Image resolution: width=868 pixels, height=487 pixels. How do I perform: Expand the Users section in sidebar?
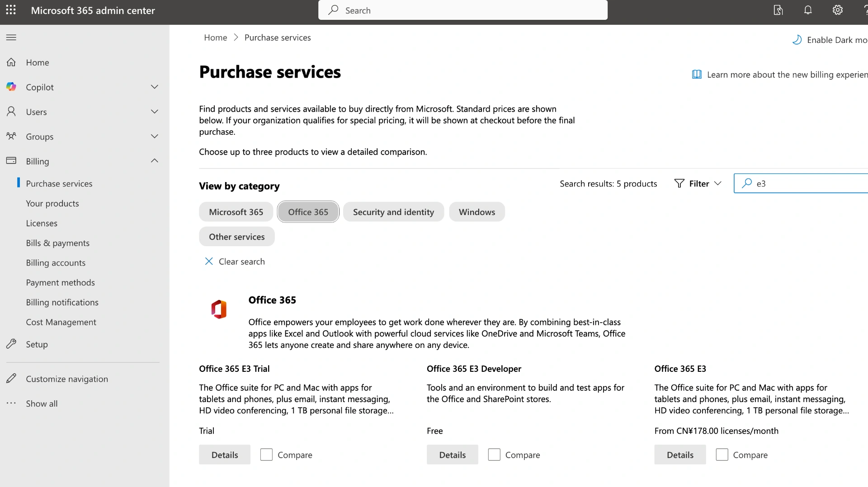click(154, 112)
